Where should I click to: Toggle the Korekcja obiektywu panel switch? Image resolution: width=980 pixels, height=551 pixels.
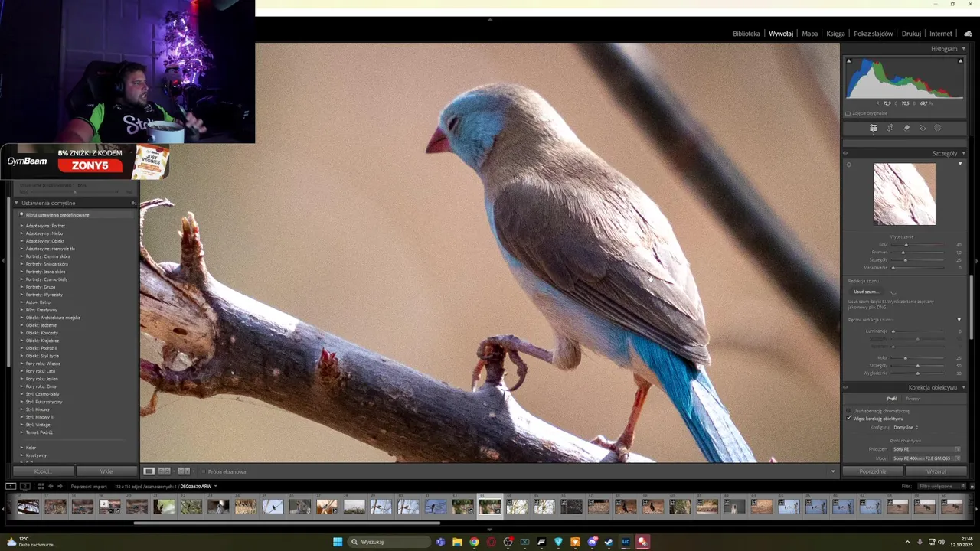tap(846, 387)
